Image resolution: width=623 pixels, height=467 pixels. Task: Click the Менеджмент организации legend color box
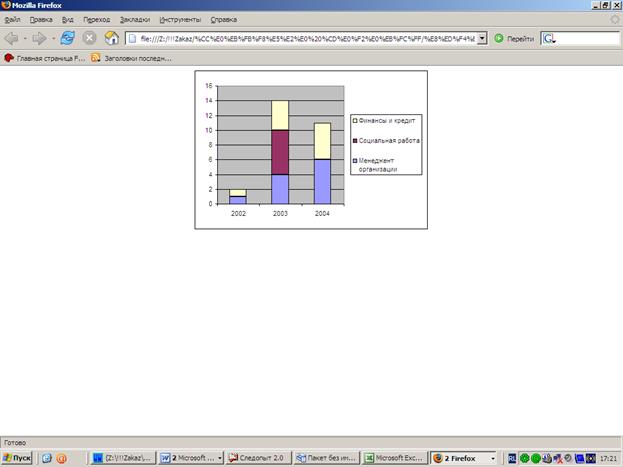355,161
